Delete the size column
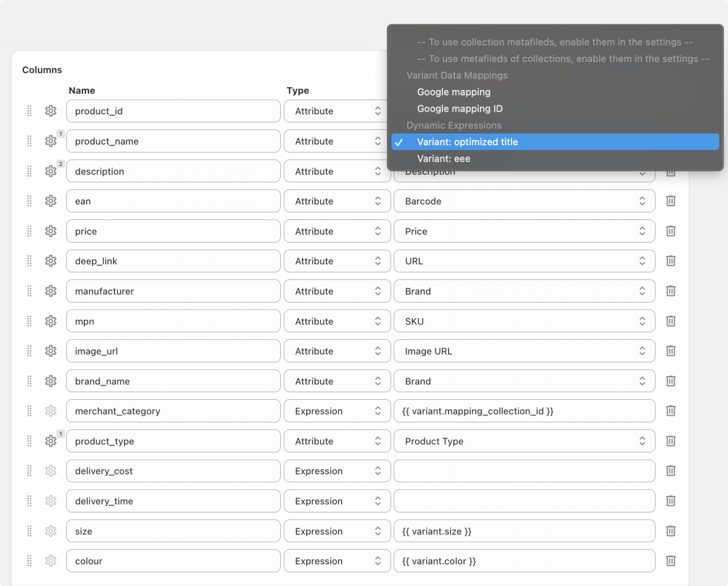The image size is (728, 586). pyautogui.click(x=670, y=531)
